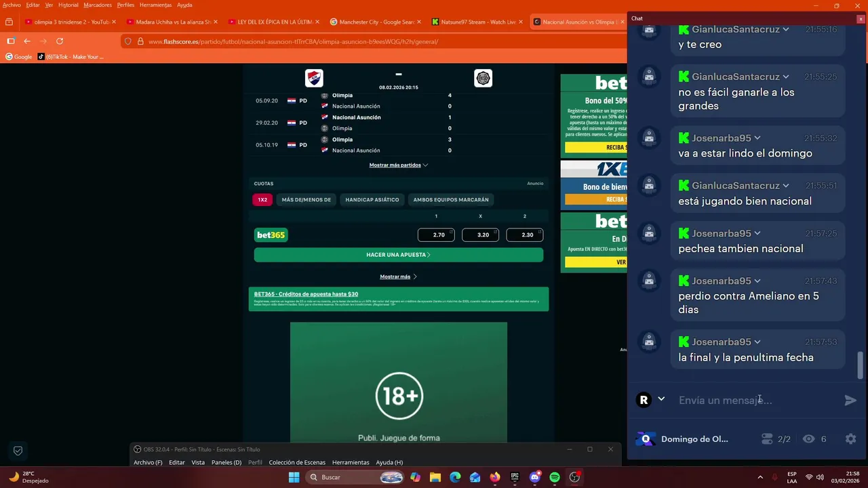The image size is (868, 488).
Task: Switch to the Madara Uchiha vs La alianza tab
Action: [x=171, y=22]
